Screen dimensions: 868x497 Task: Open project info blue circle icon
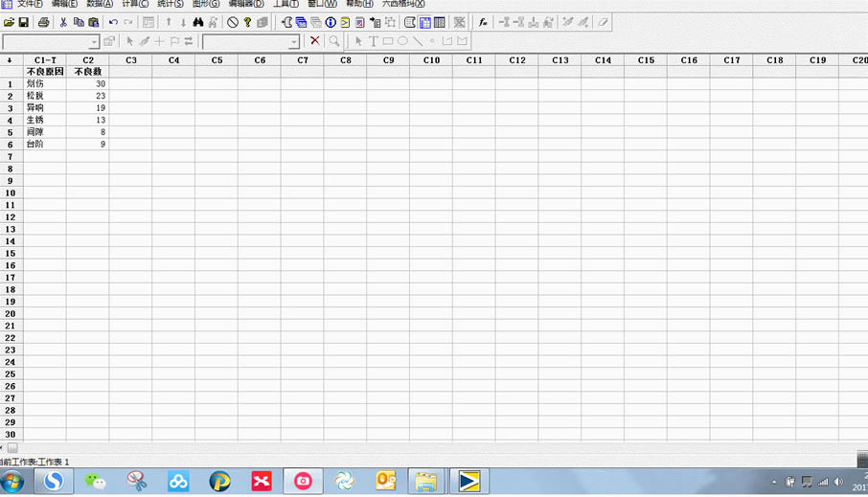coord(331,23)
